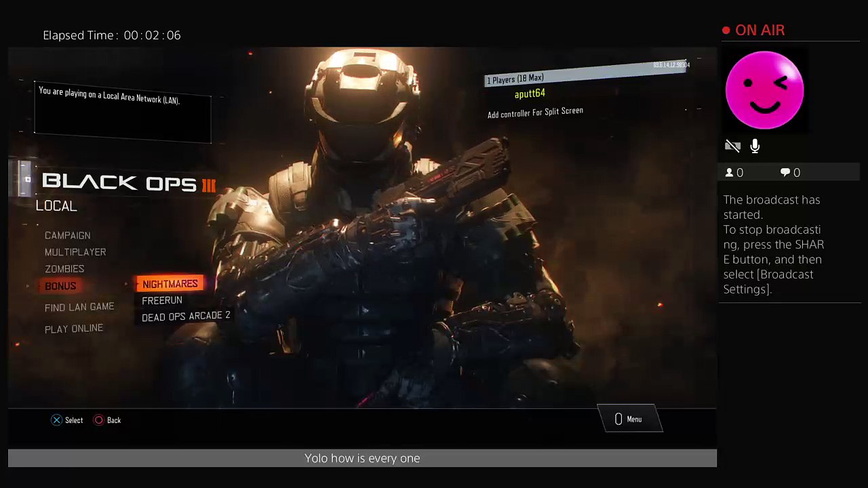This screenshot has width=868, height=488.
Task: Toggle the broadcast microphone icon
Action: tap(755, 146)
